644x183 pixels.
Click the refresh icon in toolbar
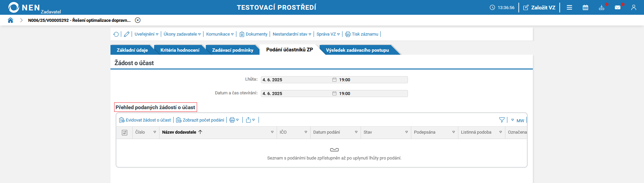(116, 34)
